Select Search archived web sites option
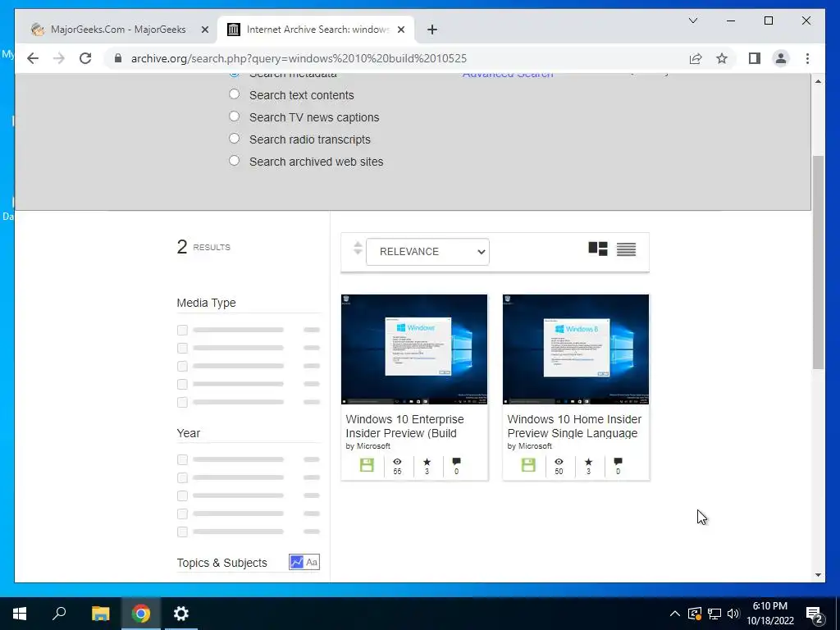 point(234,160)
